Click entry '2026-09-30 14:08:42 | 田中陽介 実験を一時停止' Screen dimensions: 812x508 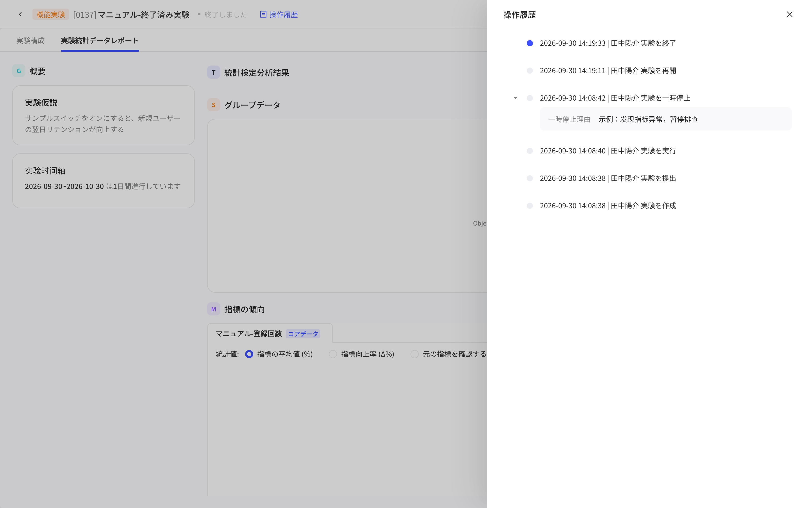pos(615,98)
